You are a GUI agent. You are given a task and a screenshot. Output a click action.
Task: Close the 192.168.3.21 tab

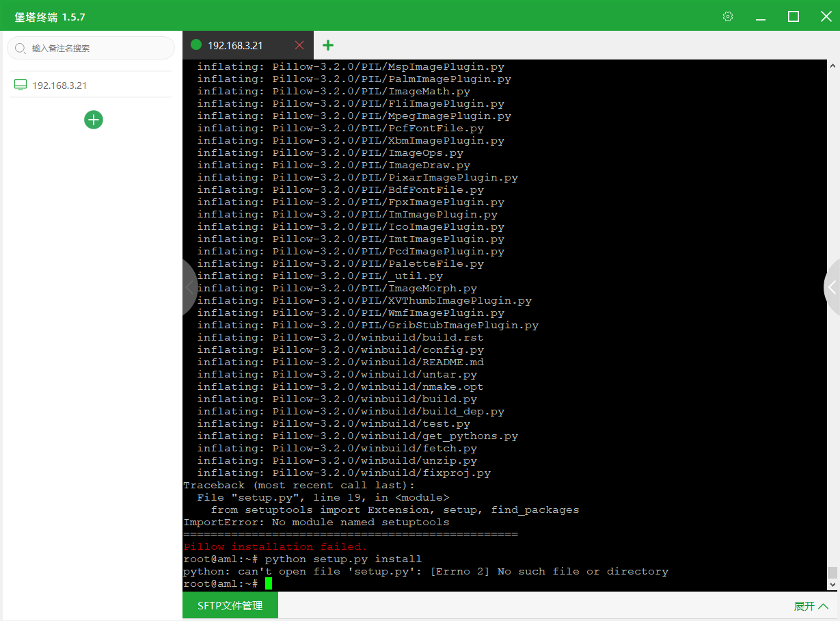click(299, 45)
